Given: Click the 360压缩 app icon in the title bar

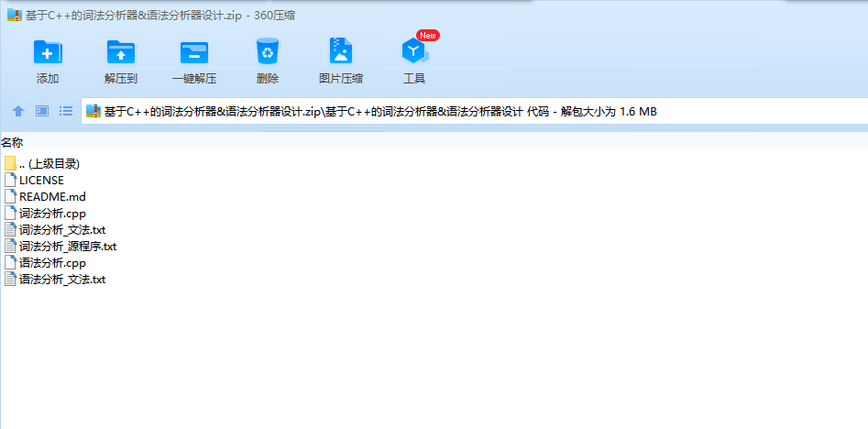Looking at the screenshot, I should [15, 15].
